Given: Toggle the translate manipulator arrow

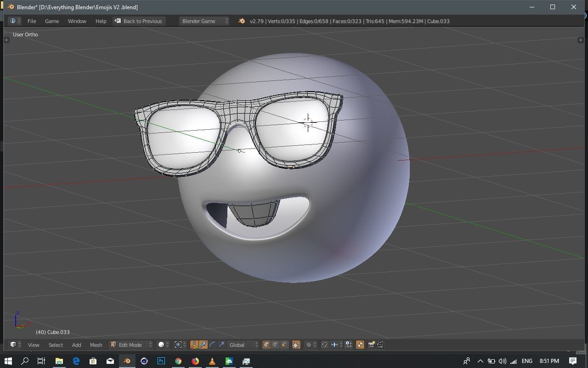Looking at the screenshot, I should click(x=203, y=345).
